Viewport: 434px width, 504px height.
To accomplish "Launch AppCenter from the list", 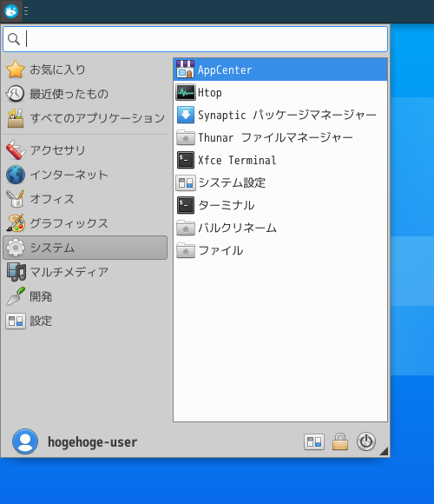I will coord(280,70).
